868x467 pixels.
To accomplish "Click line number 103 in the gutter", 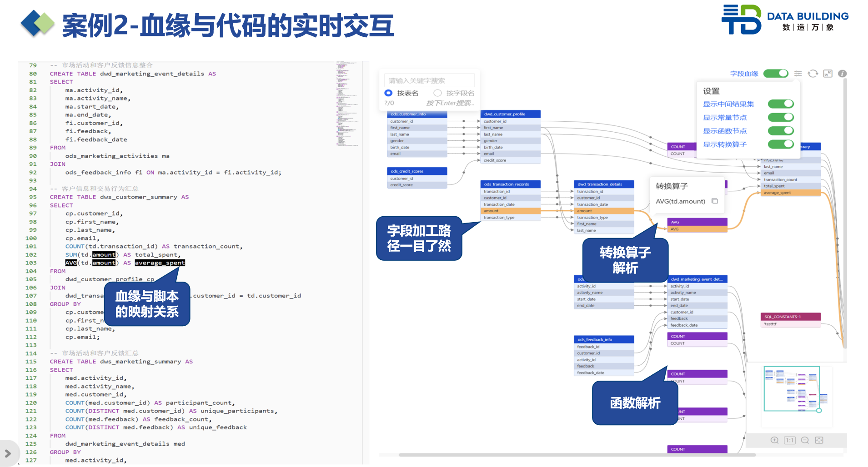I will pos(31,263).
